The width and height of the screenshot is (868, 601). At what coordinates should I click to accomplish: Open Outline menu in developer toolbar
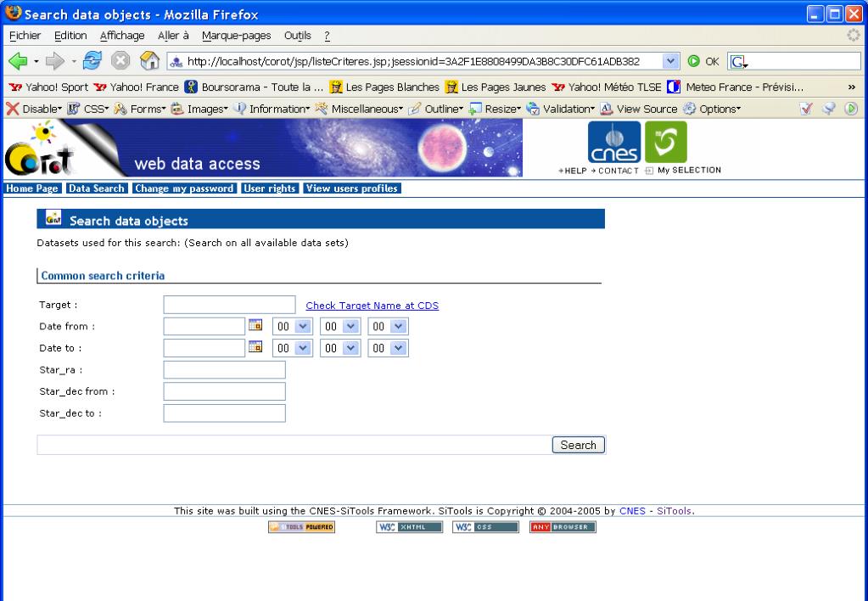(x=435, y=109)
